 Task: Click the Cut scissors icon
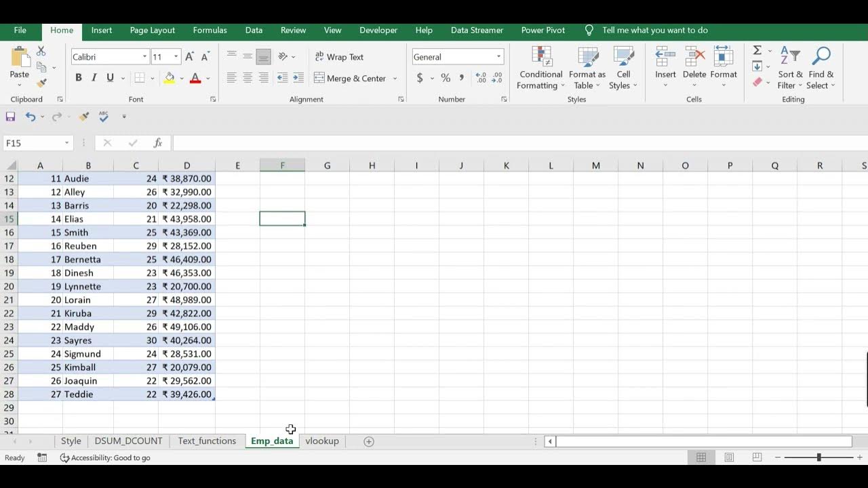point(41,51)
